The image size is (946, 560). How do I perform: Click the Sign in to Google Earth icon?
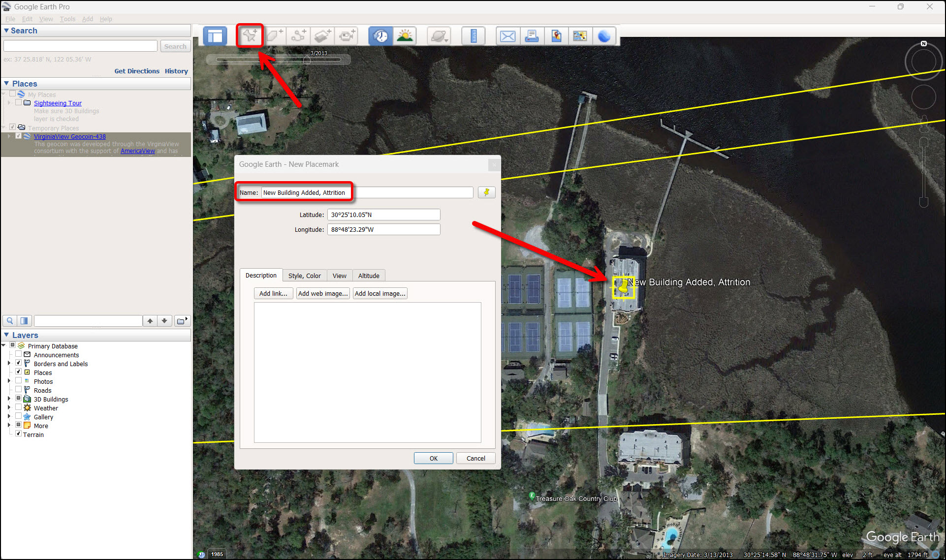pyautogui.click(x=604, y=36)
